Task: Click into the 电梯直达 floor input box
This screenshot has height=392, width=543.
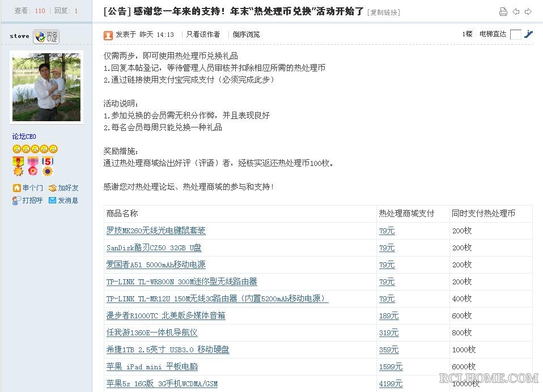Action: click(516, 35)
